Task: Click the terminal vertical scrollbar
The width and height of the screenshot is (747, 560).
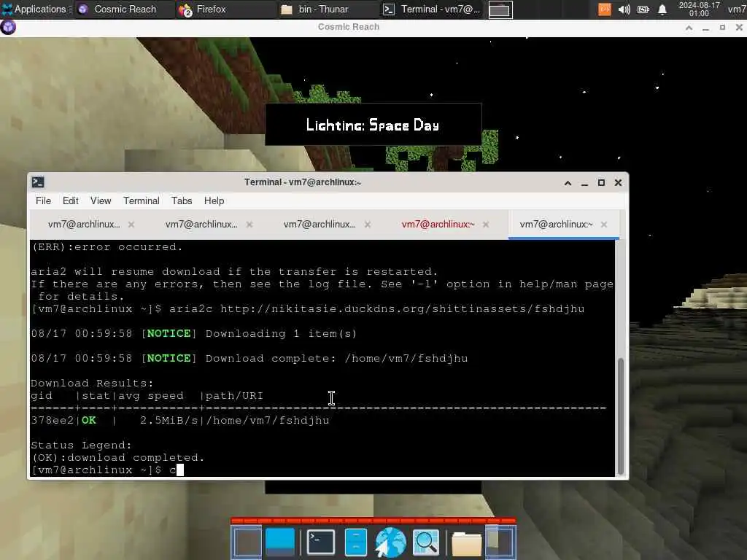Action: coord(620,416)
